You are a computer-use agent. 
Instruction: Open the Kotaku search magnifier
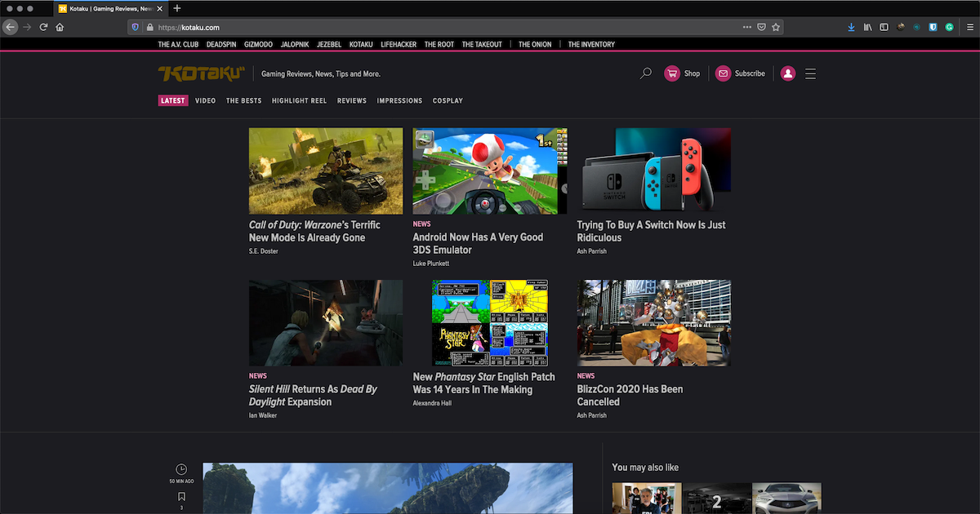(x=645, y=73)
